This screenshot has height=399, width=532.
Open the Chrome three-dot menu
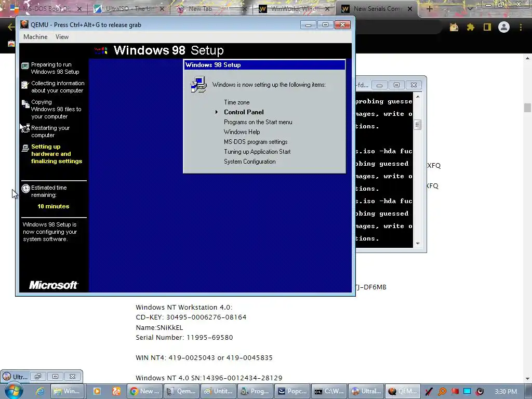[521, 27]
